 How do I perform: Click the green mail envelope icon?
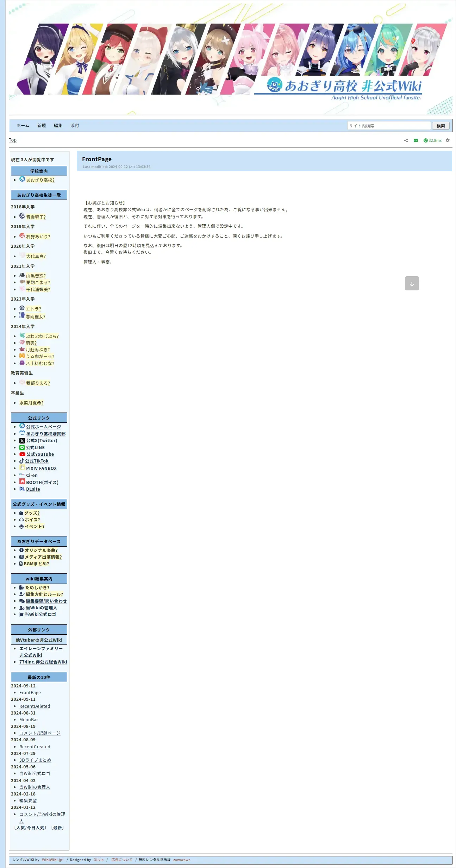click(x=416, y=140)
